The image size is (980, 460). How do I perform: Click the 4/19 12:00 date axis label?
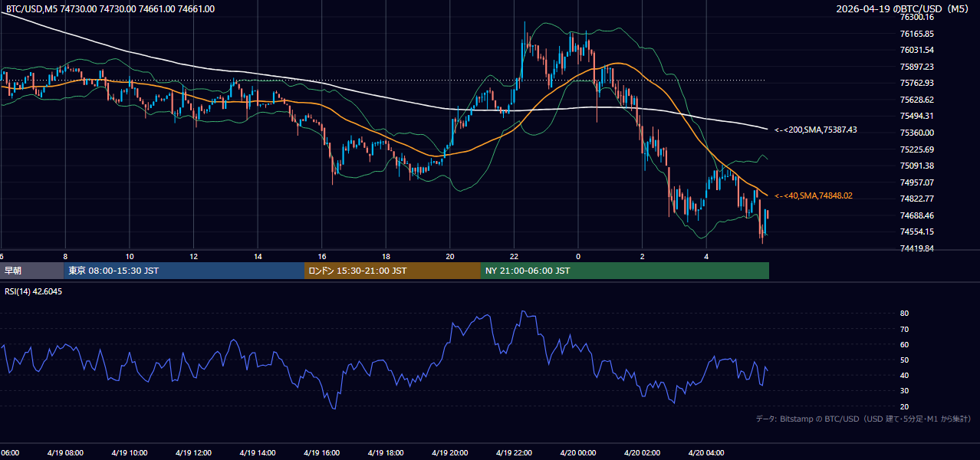point(193,452)
